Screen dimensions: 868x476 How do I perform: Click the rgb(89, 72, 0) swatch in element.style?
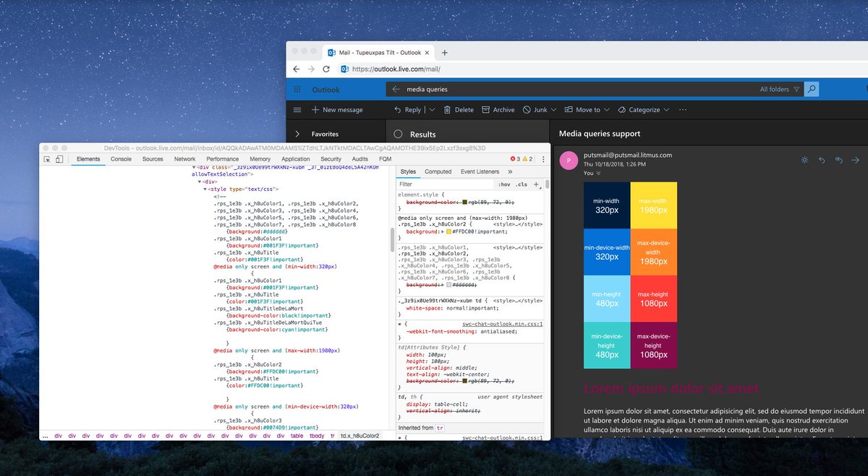[x=464, y=203]
